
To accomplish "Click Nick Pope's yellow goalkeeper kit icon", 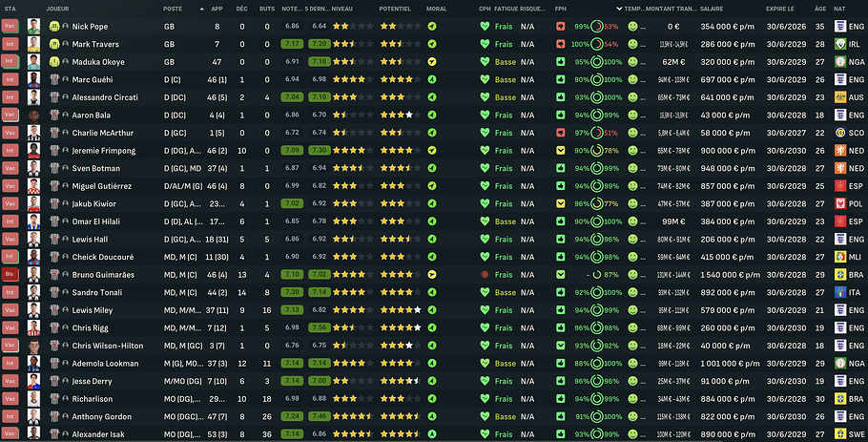I will 54,26.
